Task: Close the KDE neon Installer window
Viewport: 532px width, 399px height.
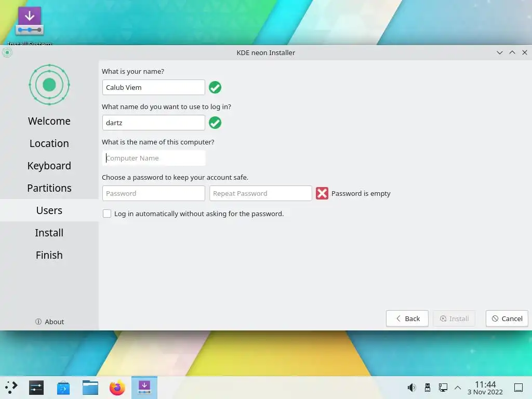Action: coord(525,52)
